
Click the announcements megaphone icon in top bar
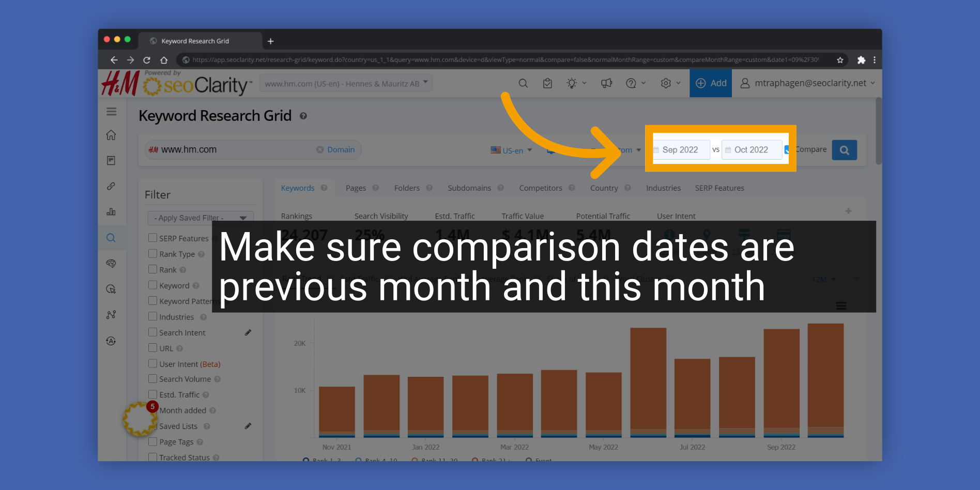606,83
